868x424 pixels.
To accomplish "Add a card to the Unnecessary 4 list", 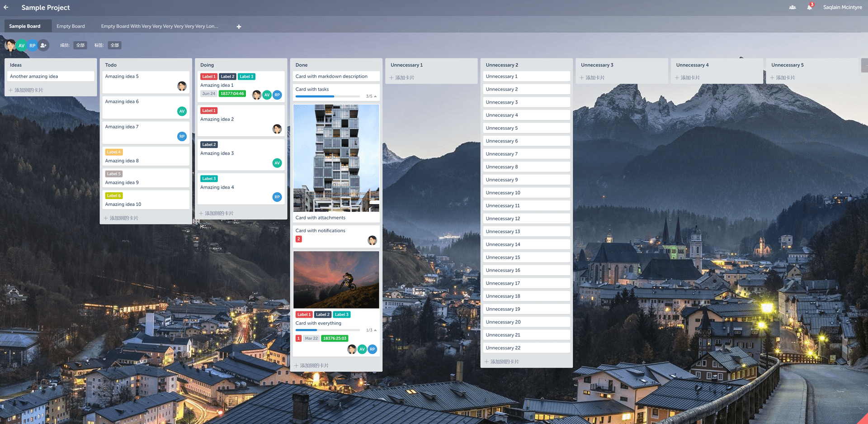I will tap(687, 78).
